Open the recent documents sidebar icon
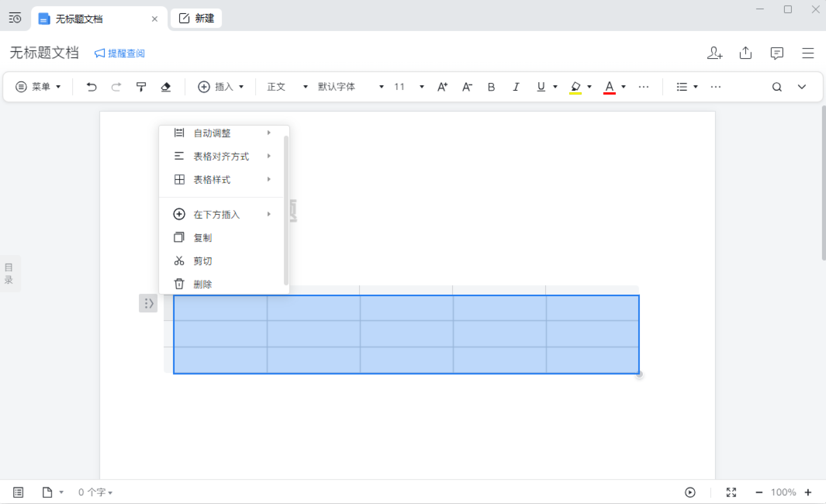The height and width of the screenshot is (504, 826). pyautogui.click(x=15, y=18)
